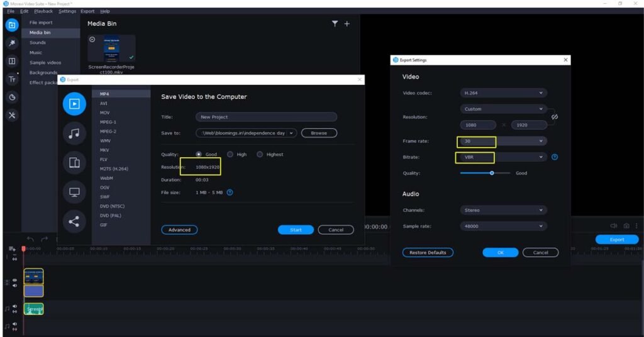This screenshot has width=644, height=337.
Task: Click the redo arrow above timeline
Action: 45,239
